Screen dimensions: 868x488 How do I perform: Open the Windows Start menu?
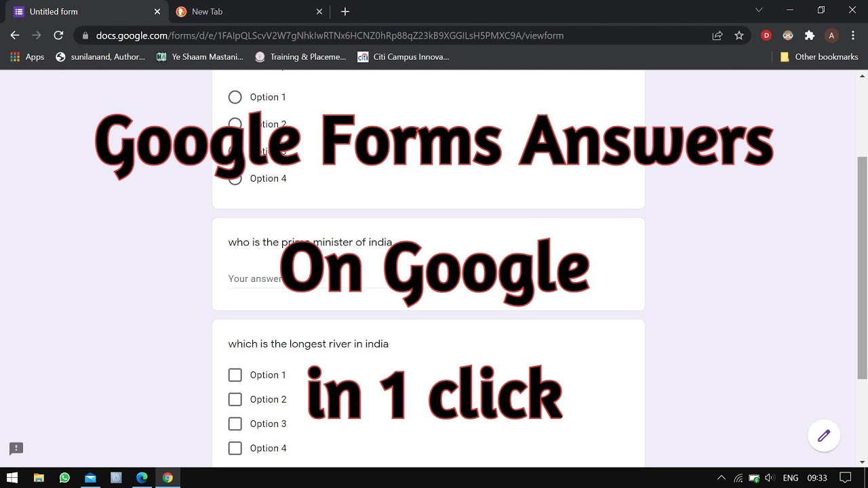12,478
